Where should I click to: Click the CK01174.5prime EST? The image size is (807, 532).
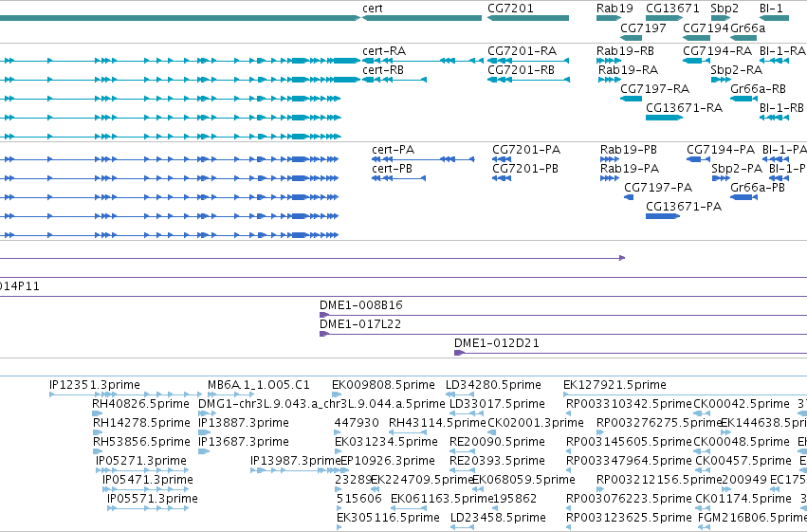(702, 508)
